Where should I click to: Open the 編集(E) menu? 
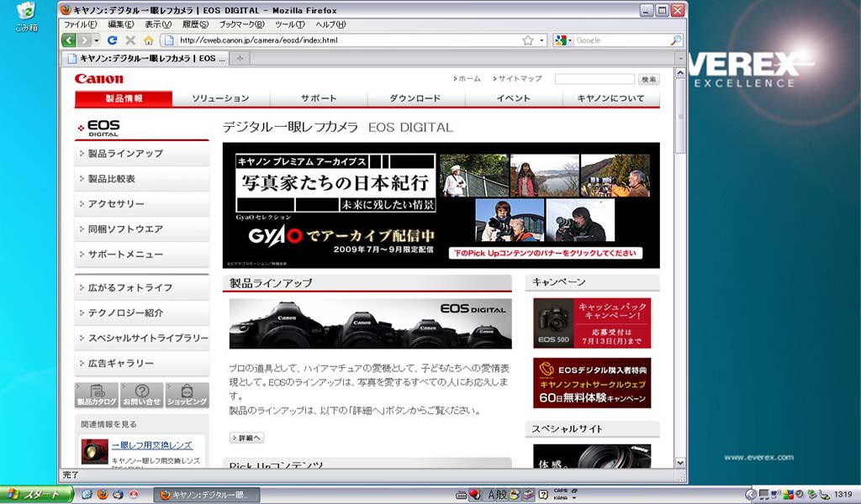[x=121, y=24]
